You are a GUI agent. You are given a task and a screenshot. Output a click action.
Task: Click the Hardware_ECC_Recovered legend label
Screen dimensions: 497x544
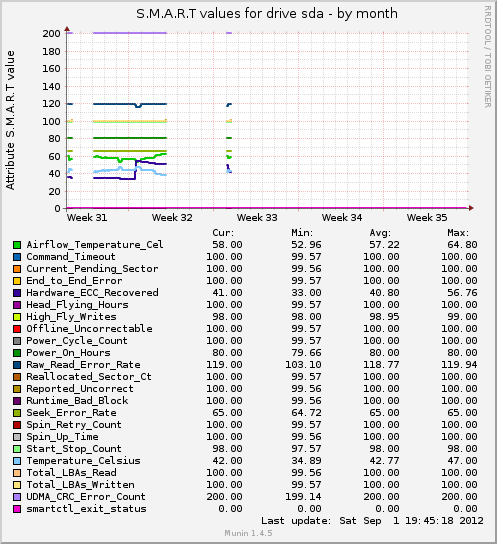92,293
